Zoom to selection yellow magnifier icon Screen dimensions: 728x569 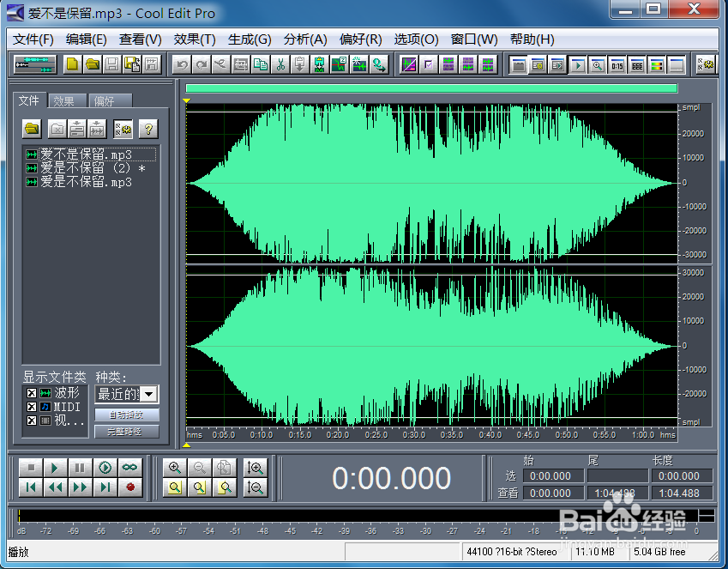(x=175, y=487)
